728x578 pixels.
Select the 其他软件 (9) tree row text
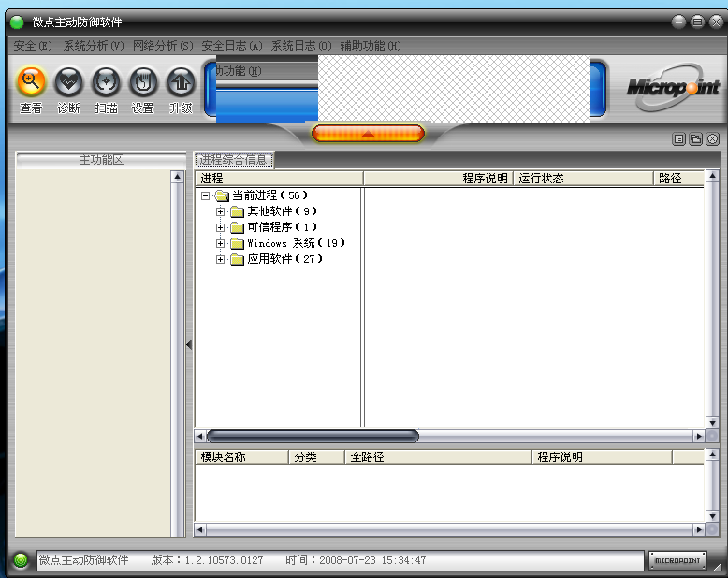click(x=283, y=211)
